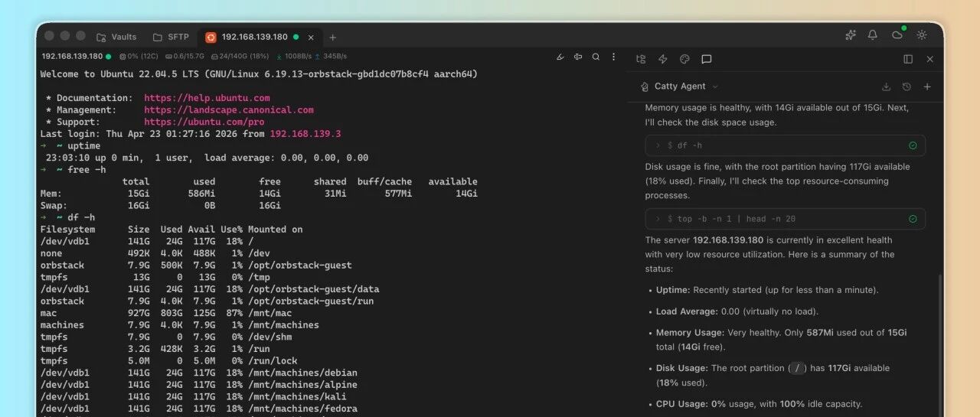Screen dimensions: 980x417
Task: Open the AI sparkles assistant icon
Action: point(850,35)
